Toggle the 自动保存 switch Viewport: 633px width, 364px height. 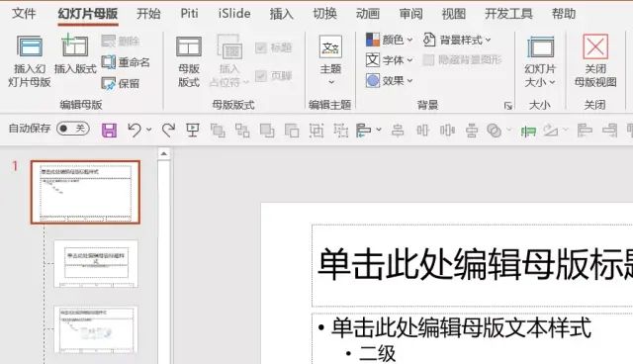click(73, 129)
